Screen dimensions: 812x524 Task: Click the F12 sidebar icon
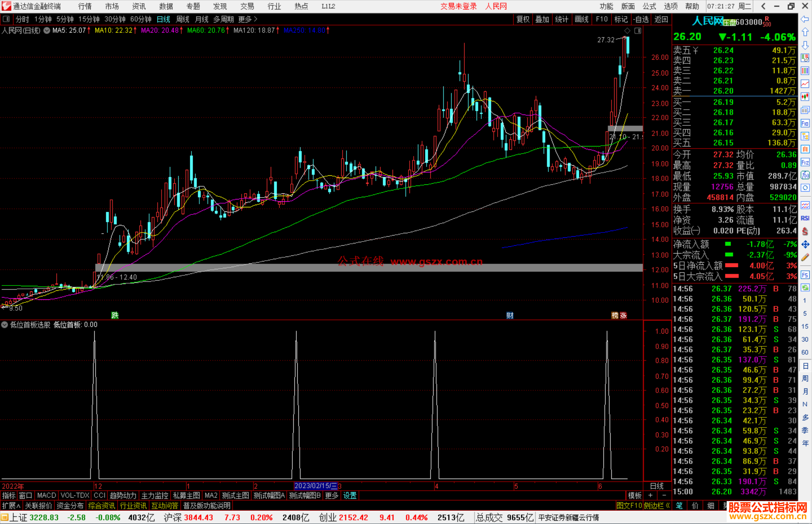click(805, 162)
